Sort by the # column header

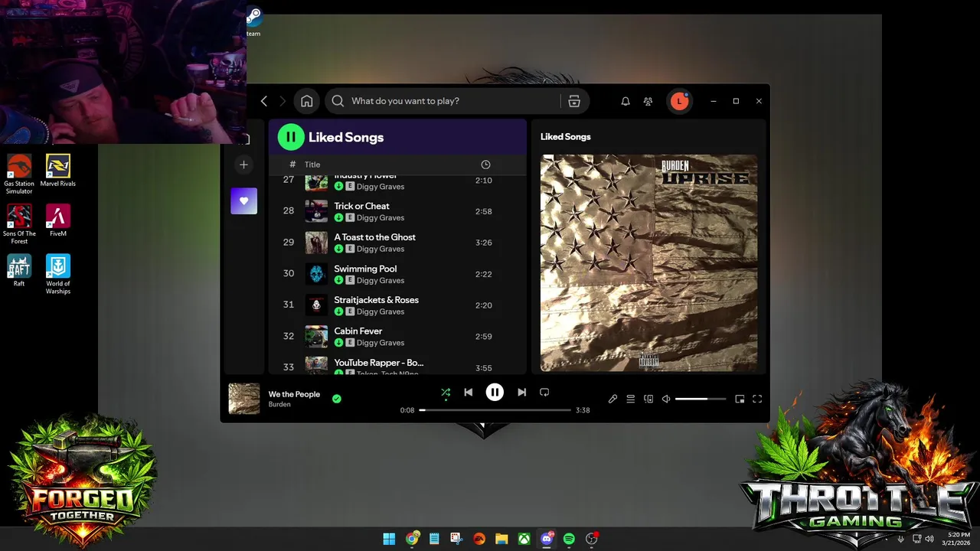tap(292, 165)
